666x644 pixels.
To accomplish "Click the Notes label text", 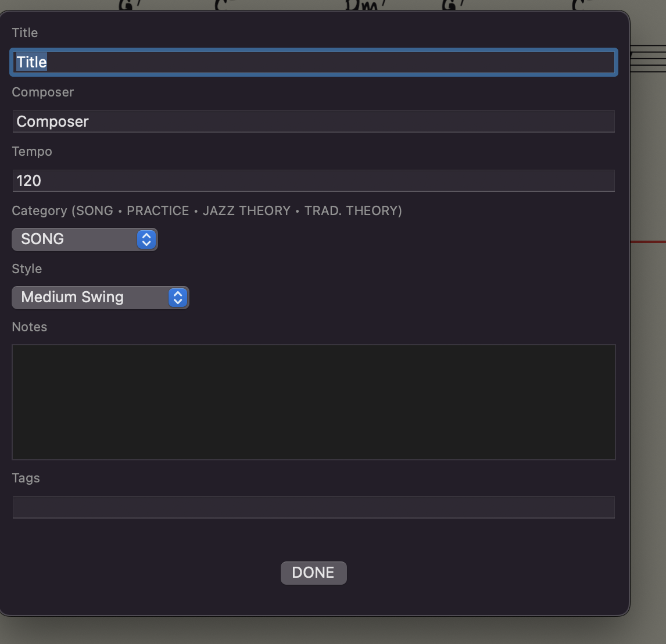I will click(x=30, y=327).
